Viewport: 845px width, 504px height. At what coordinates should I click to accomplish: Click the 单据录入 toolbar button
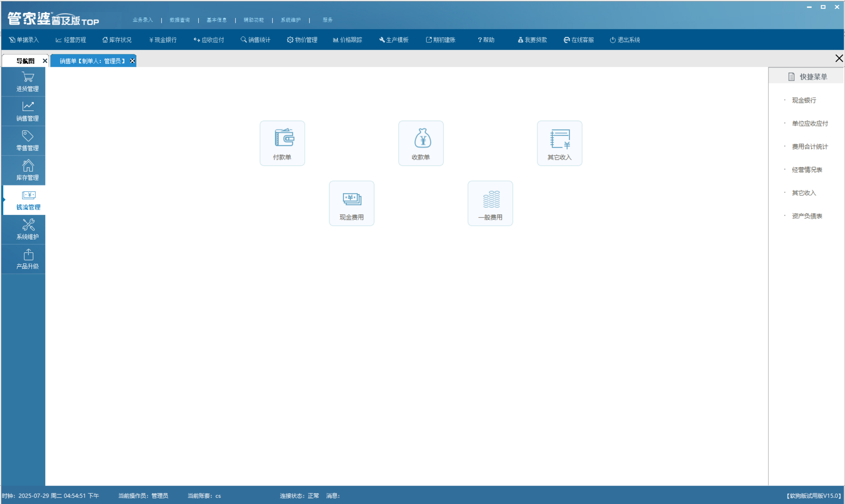24,40
